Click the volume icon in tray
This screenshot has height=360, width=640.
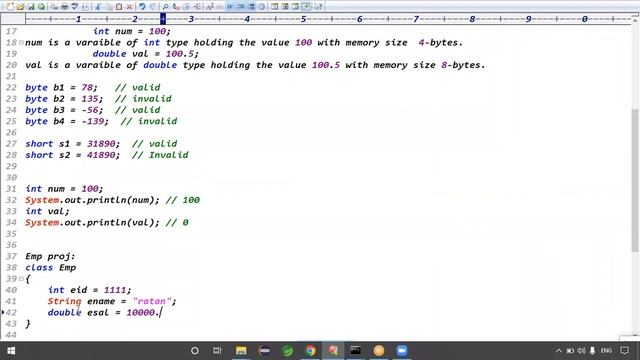(581, 351)
